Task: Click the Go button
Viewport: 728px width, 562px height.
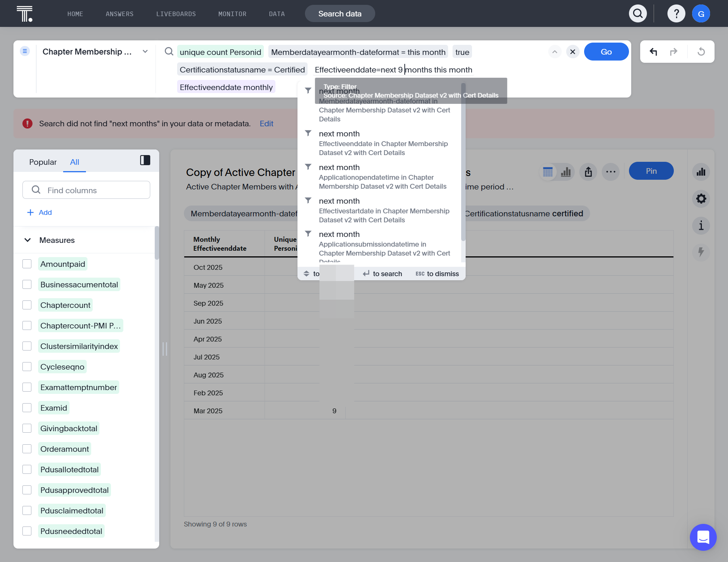Action: pos(606,52)
